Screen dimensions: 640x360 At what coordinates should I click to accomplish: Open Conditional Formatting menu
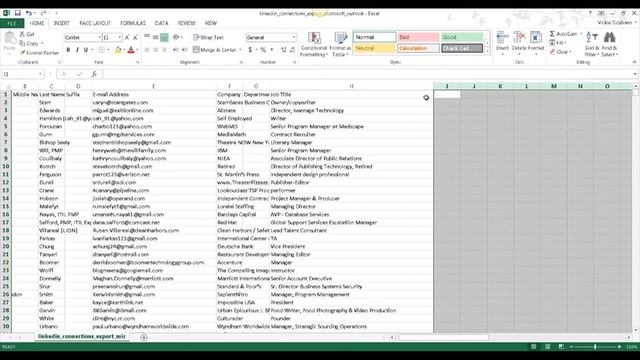tap(314, 44)
